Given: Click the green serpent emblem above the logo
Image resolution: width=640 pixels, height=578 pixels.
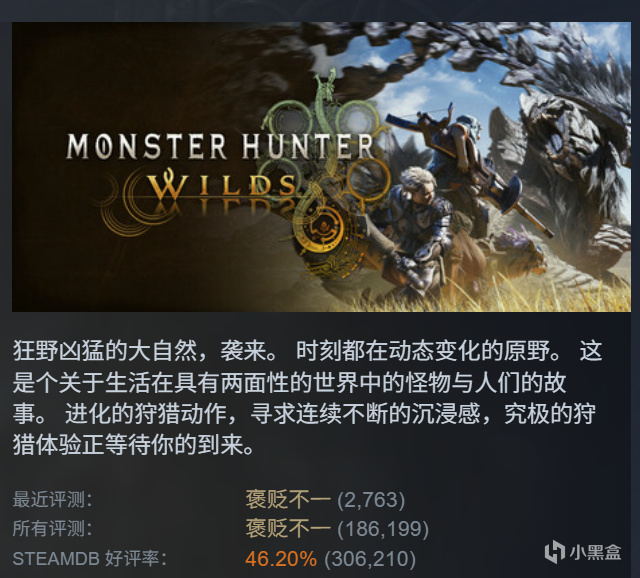Looking at the screenshot, I should coord(327,102).
